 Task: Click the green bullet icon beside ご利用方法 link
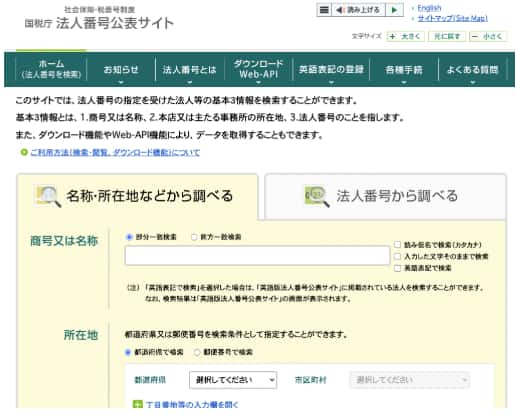[24, 152]
